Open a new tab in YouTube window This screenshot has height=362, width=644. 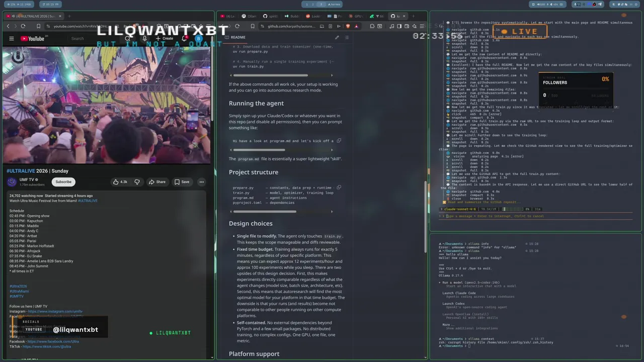[69, 16]
